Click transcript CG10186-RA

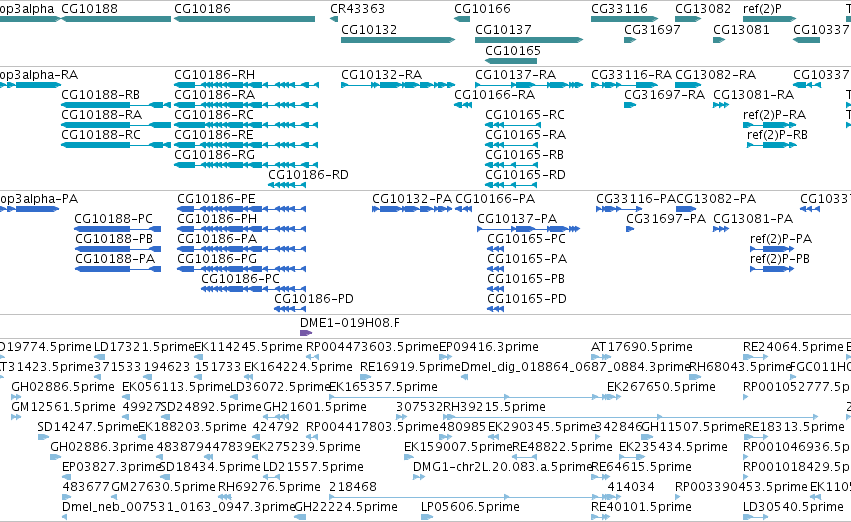(x=214, y=94)
